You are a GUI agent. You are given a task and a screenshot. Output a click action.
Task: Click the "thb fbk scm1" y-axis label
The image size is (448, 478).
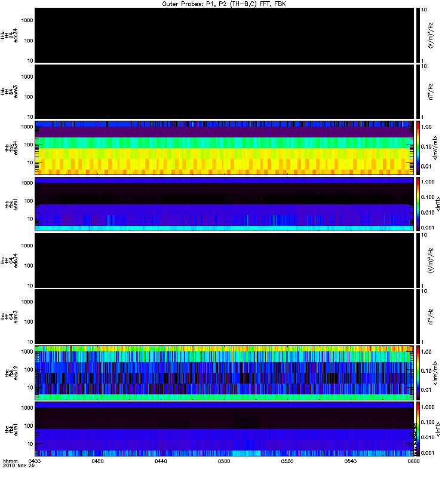tap(11, 204)
